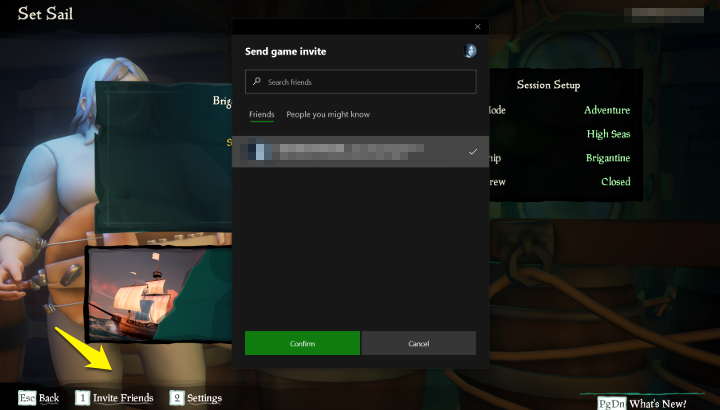
Task: Confirm the game invite
Action: [302, 343]
